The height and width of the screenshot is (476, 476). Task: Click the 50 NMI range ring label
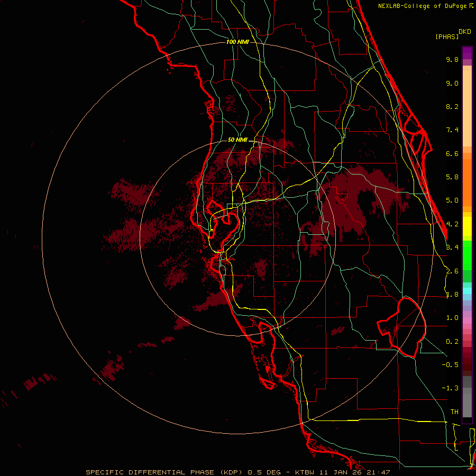coord(237,140)
